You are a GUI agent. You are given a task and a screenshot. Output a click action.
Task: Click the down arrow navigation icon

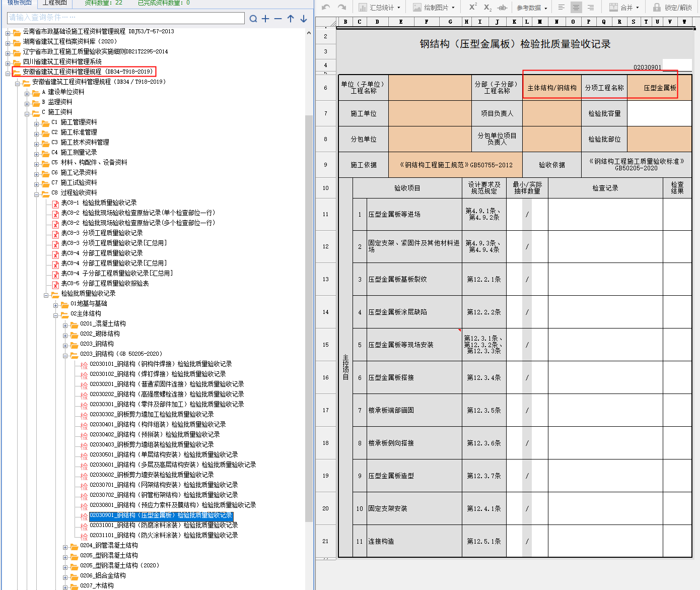[x=304, y=19]
